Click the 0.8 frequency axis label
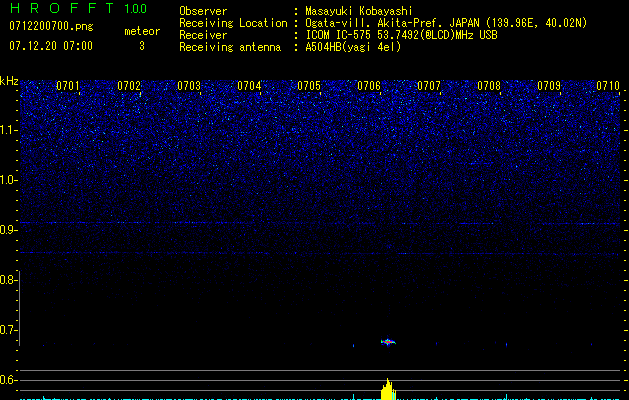 tap(8, 280)
